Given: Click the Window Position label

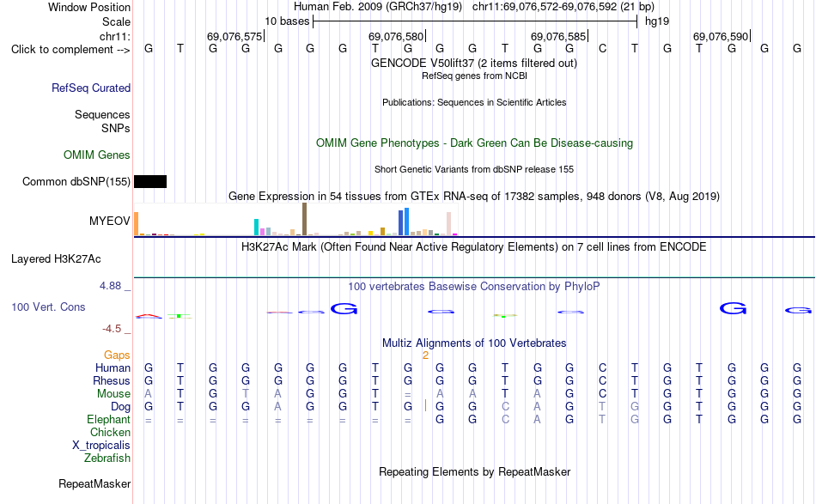Looking at the screenshot, I should point(89,7).
